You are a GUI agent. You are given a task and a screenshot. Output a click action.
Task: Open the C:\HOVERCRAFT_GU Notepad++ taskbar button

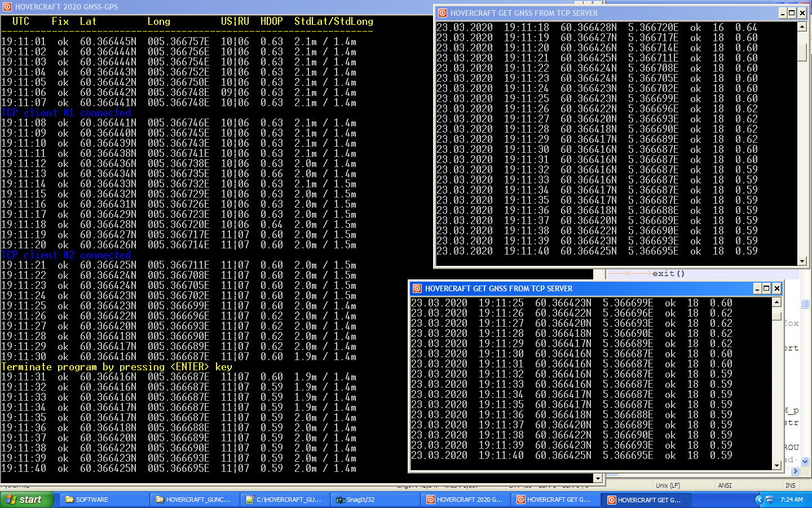(x=284, y=500)
